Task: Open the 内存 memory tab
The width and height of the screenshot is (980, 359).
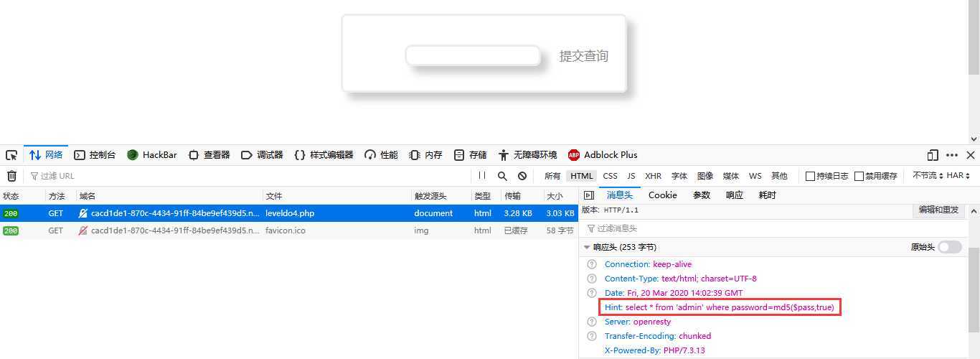Action: click(425, 155)
